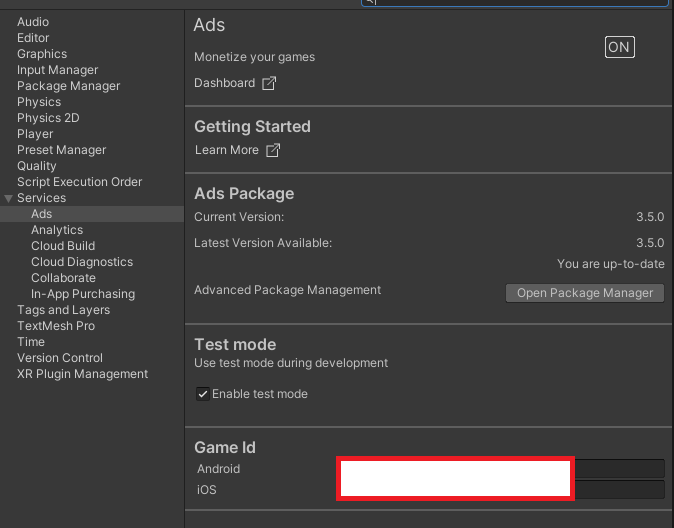Select Cloud Diagnostics service
Screen dimensions: 674x528
tap(82, 262)
